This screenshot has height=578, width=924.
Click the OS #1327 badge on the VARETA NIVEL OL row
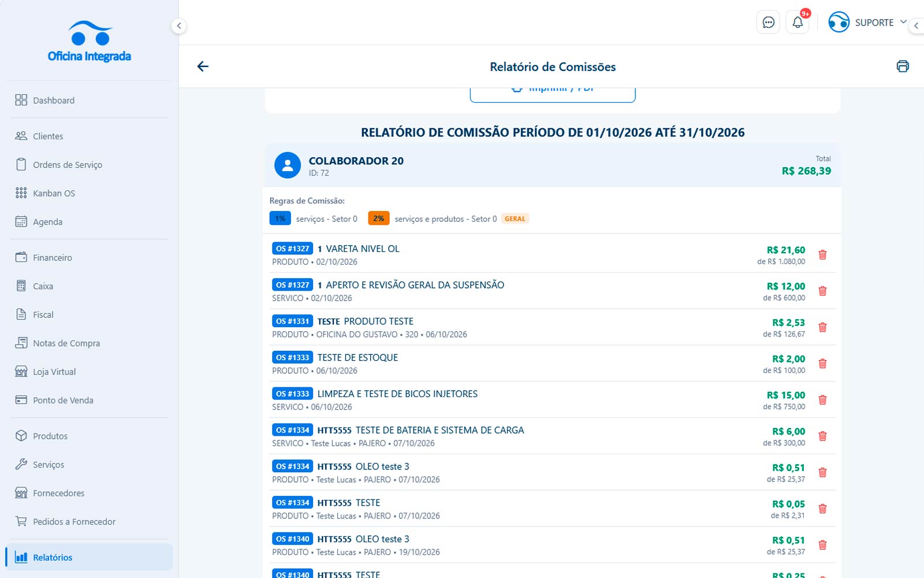pos(292,249)
